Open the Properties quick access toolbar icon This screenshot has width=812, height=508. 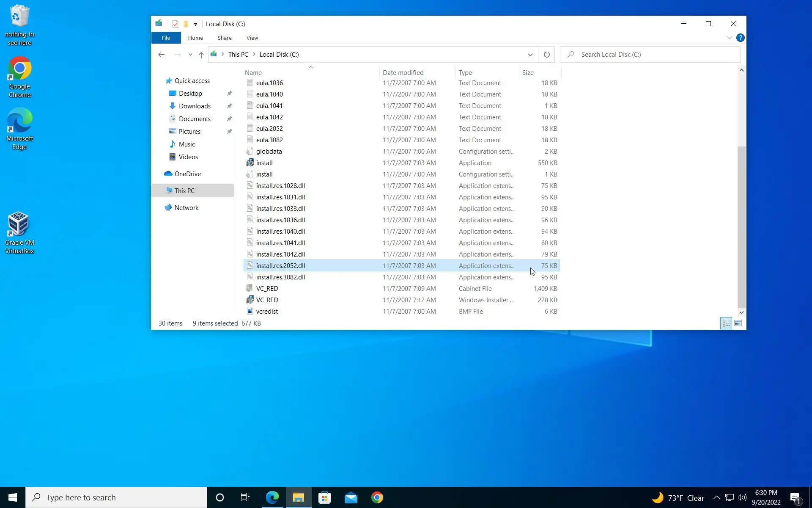(x=175, y=24)
